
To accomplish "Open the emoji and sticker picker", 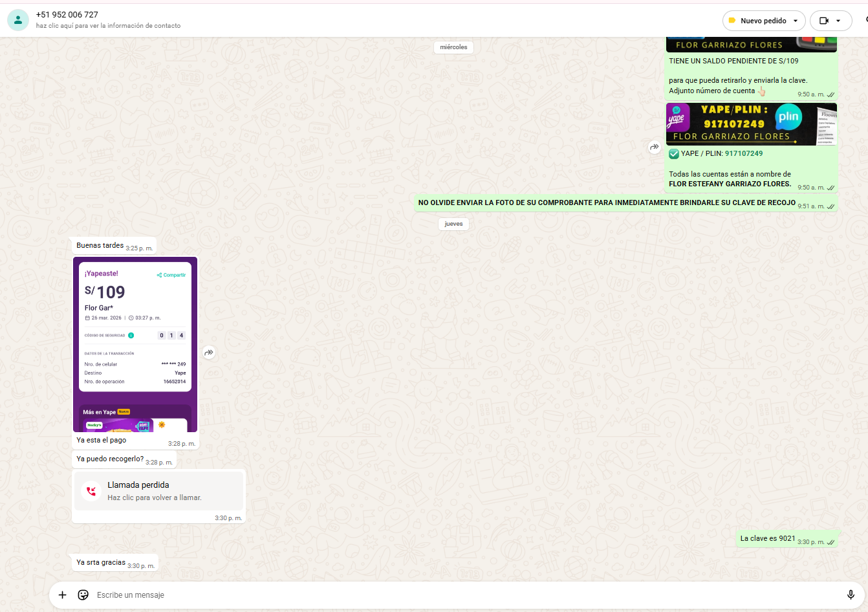I will pyautogui.click(x=83, y=595).
